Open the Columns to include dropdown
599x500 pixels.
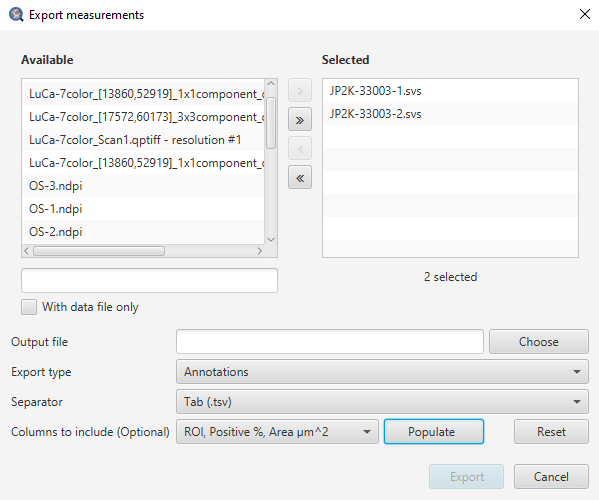click(x=277, y=432)
